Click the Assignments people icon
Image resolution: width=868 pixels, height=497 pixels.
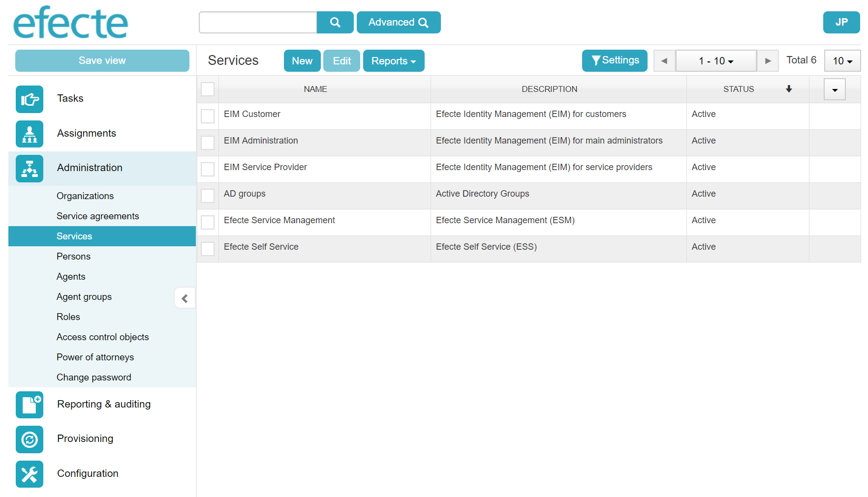tap(30, 134)
